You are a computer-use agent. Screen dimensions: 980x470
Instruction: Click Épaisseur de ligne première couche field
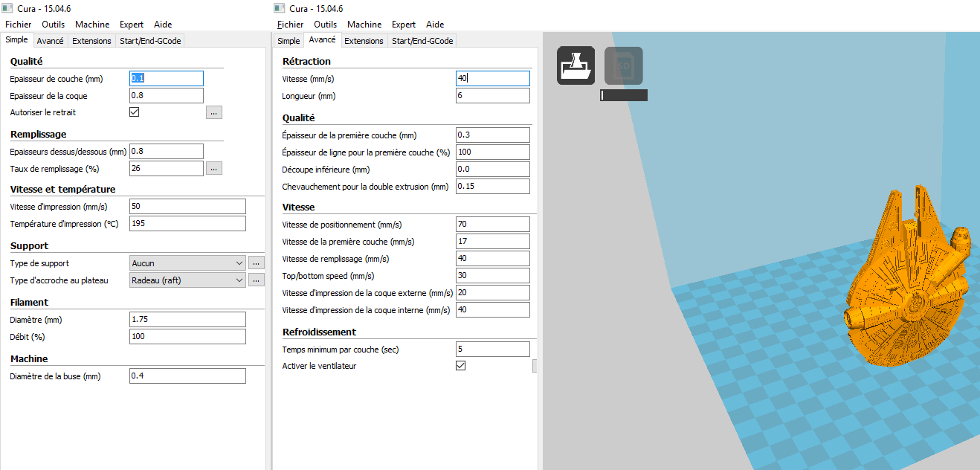tap(492, 152)
